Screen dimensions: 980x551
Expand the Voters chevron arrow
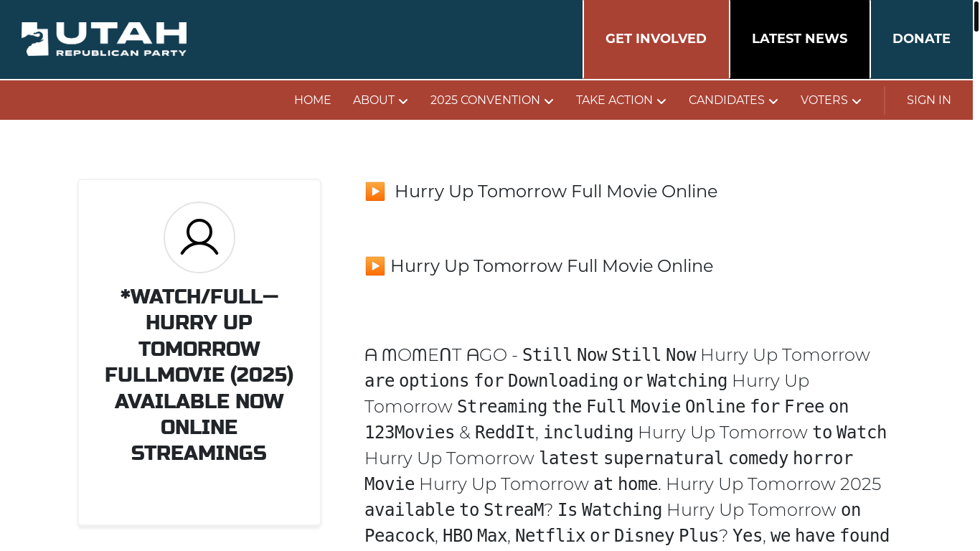tap(857, 101)
